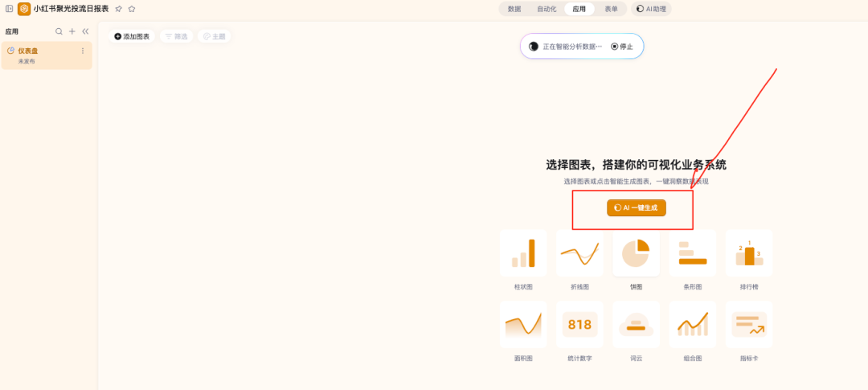The height and width of the screenshot is (390, 868).
Task: Click the dashboard icon beside 仪表盘
Action: 10,51
